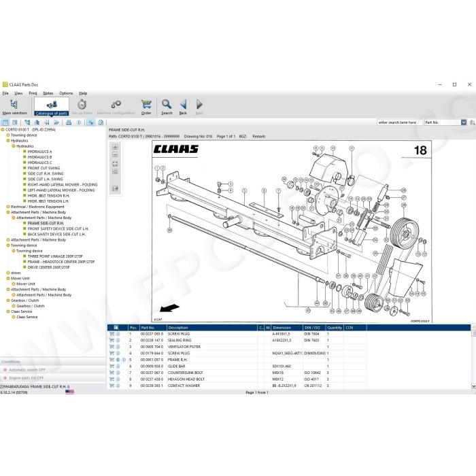The image size is (476, 476).
Task: Fit drawing to window icon
Action: click(115, 164)
